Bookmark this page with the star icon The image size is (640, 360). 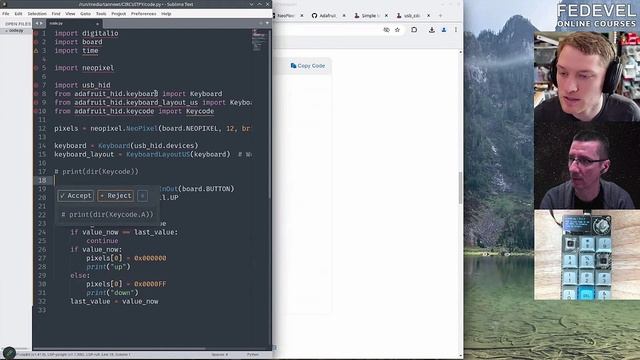tap(397, 30)
